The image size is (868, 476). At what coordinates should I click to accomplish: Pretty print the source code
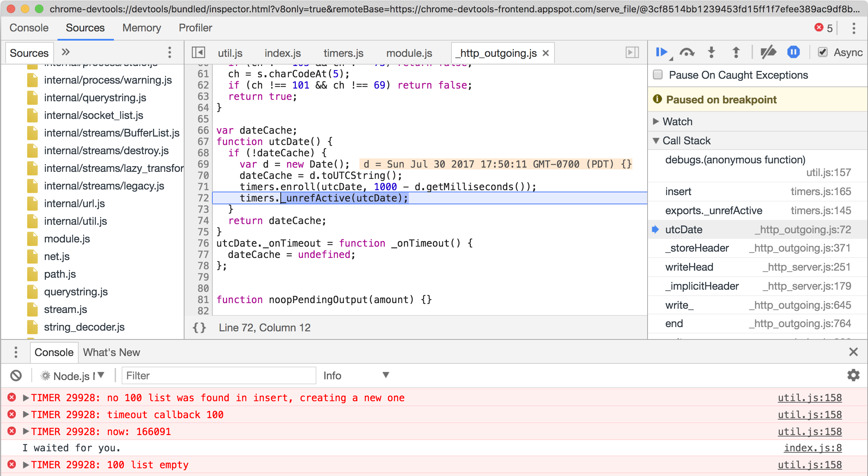199,328
